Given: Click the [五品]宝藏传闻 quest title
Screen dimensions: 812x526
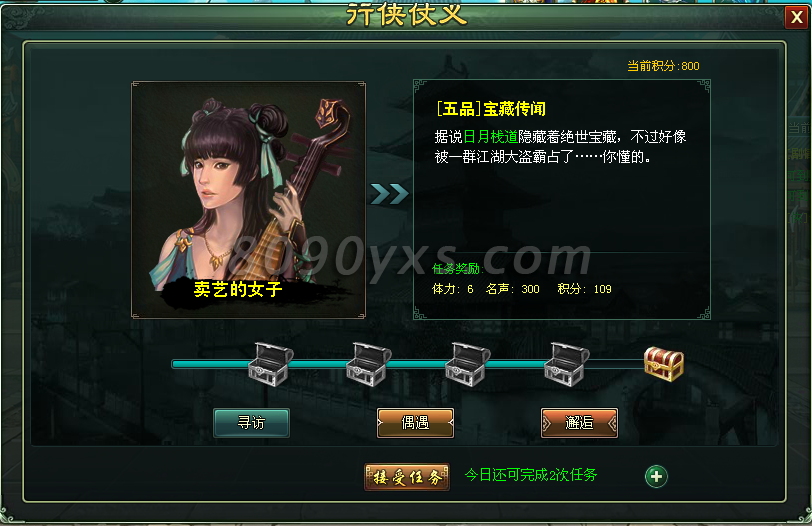Looking at the screenshot, I should point(491,109).
